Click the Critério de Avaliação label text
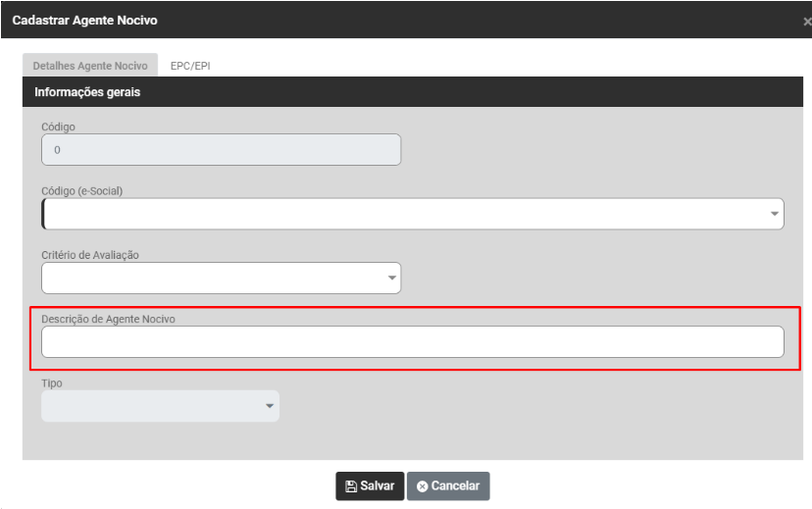812x509 pixels. (x=90, y=255)
